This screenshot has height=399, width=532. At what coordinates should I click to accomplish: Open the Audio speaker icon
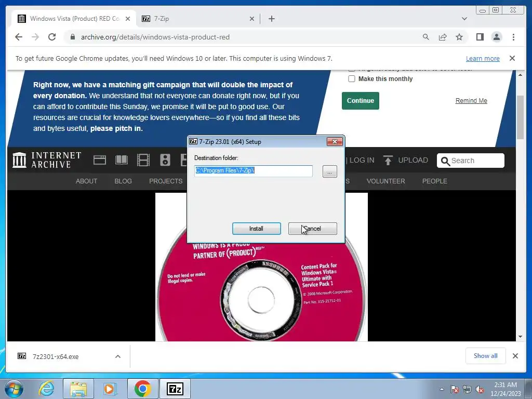point(165,160)
